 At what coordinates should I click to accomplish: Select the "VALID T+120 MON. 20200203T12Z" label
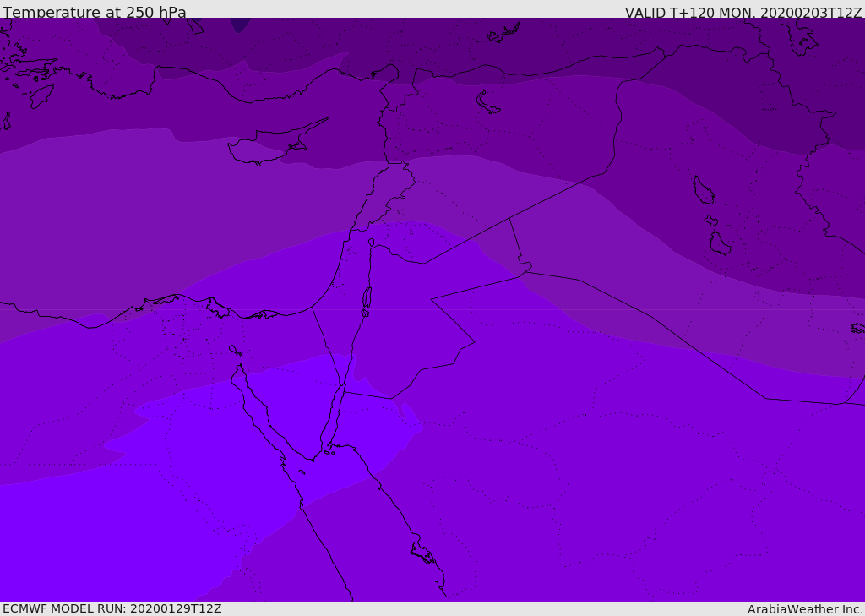(x=743, y=13)
